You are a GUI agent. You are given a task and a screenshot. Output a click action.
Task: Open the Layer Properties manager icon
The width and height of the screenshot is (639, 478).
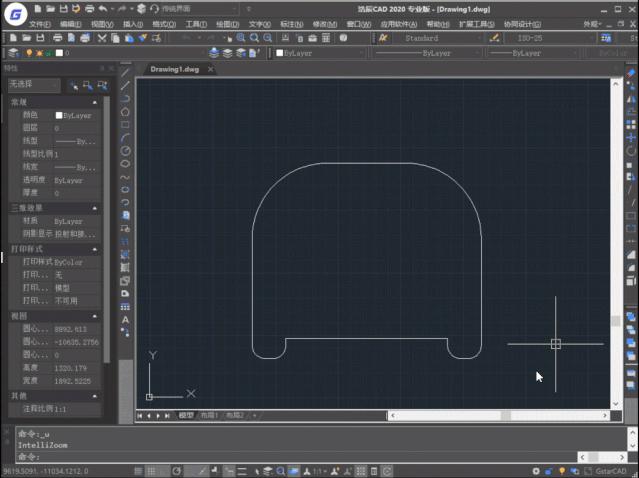point(12,53)
